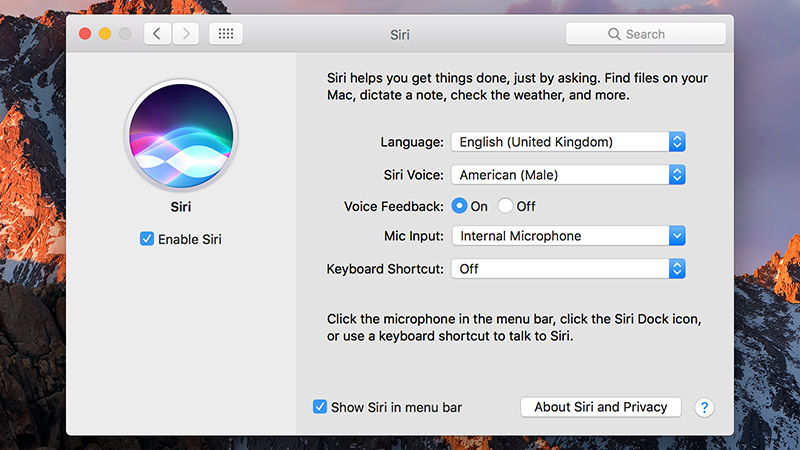Click the "Voice Feedback:" label
800x450 pixels.
(x=394, y=206)
